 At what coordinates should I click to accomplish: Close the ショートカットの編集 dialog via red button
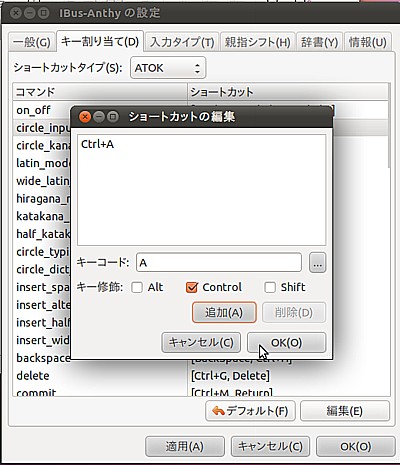(85, 117)
